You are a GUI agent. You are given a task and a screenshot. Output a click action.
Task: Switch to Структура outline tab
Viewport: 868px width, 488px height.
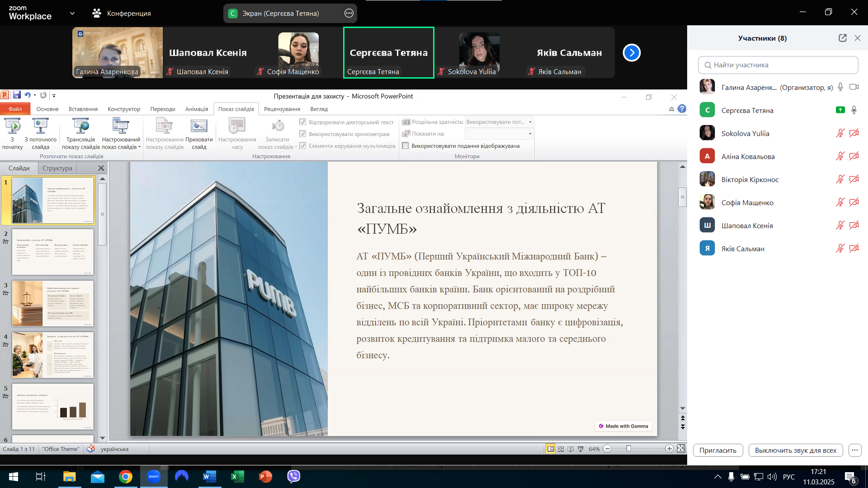[x=57, y=168]
